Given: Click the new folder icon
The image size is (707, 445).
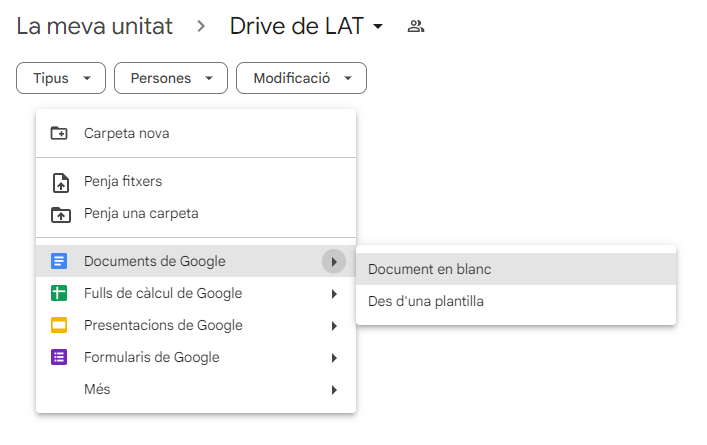Looking at the screenshot, I should point(59,133).
